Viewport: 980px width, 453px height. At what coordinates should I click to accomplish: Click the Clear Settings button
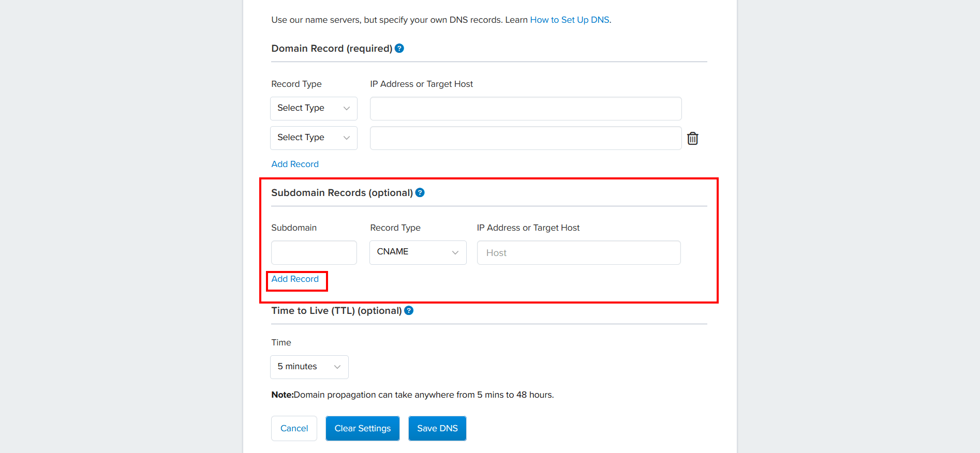pyautogui.click(x=362, y=428)
